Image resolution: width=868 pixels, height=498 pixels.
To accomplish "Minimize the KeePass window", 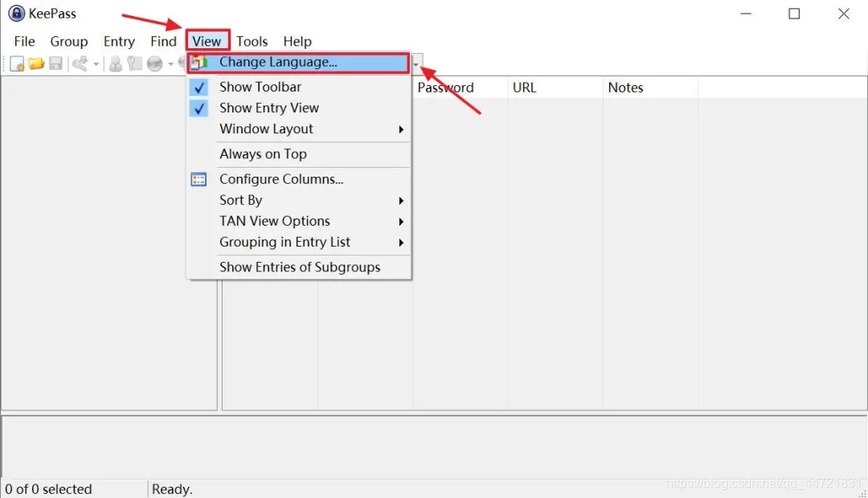I will [x=746, y=14].
